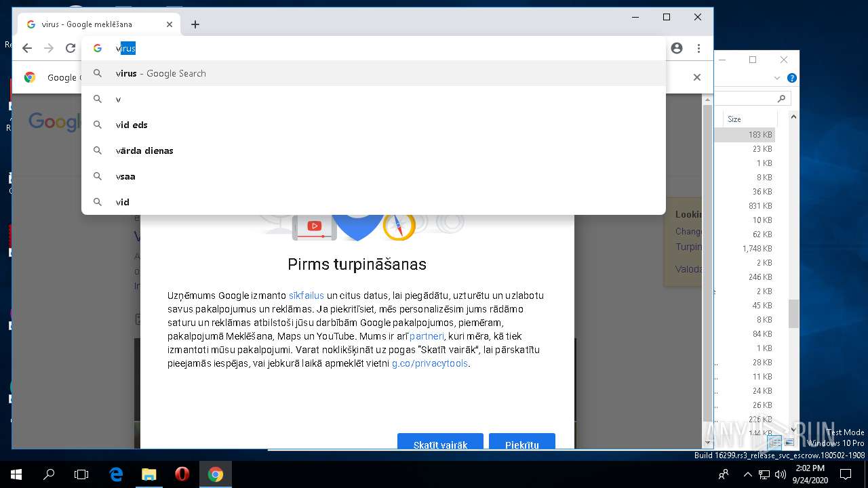
Task: Switch to Chrome on the taskbar
Action: (x=216, y=474)
